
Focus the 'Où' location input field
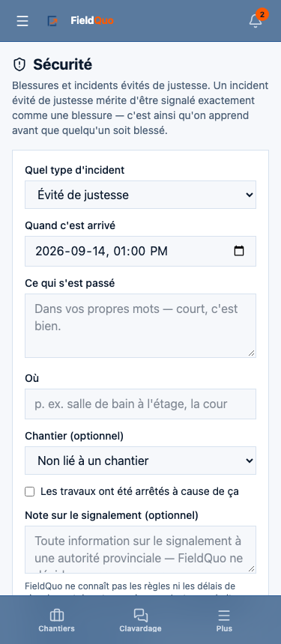tap(141, 404)
